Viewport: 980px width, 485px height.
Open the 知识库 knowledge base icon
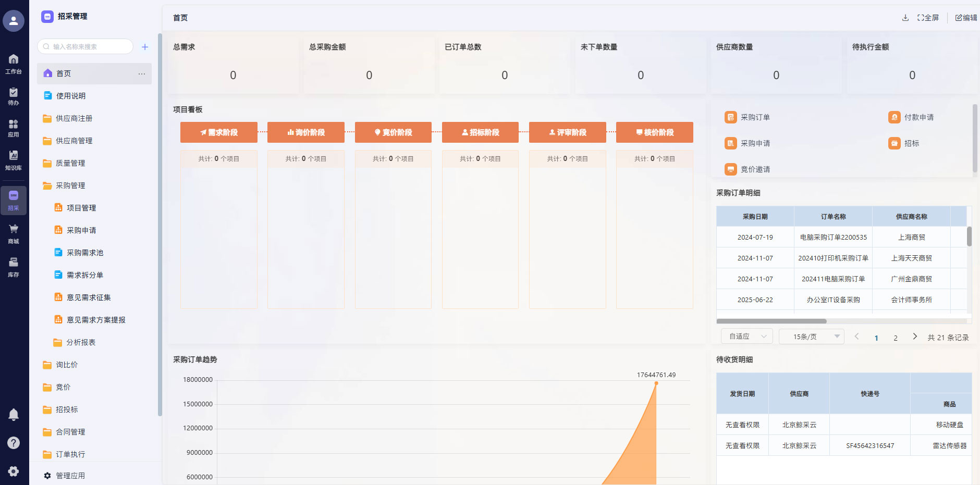[x=14, y=159]
